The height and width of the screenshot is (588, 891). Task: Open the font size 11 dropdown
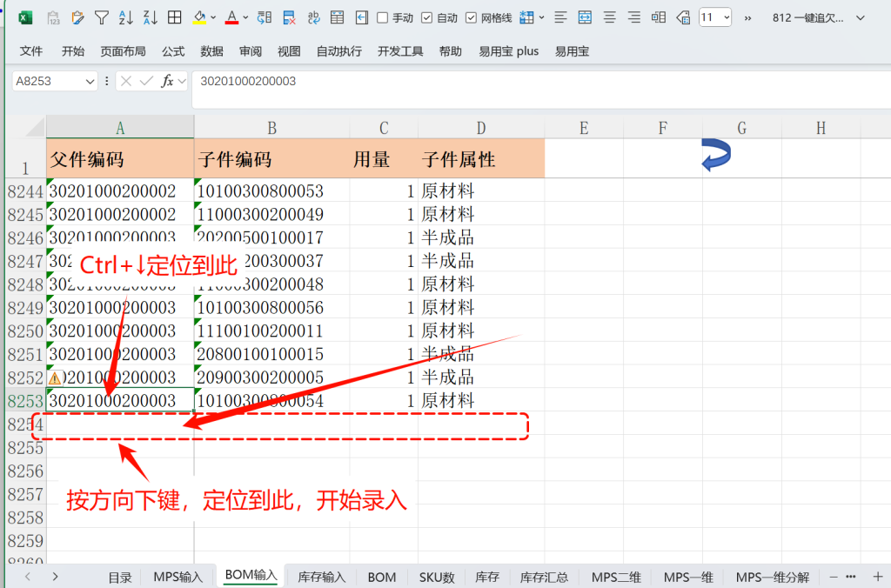(727, 18)
